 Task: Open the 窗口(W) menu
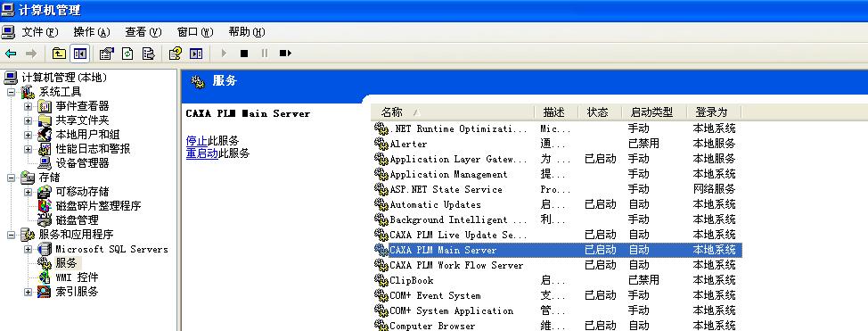[x=195, y=32]
